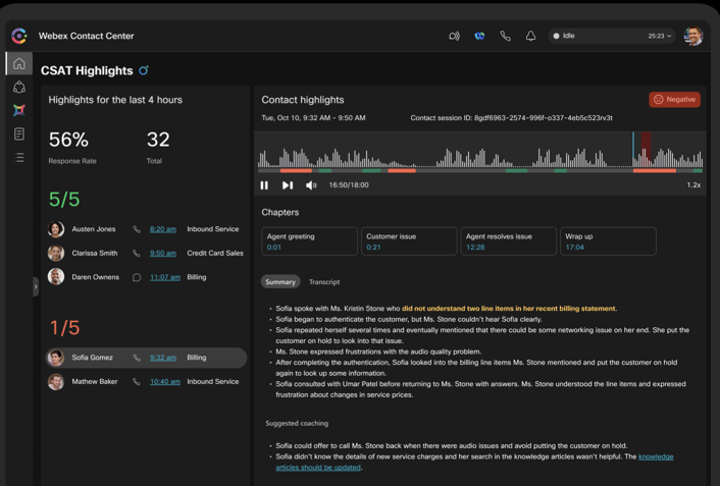Click the colorful star sidebar icon
This screenshot has height=486, width=720.
point(19,110)
